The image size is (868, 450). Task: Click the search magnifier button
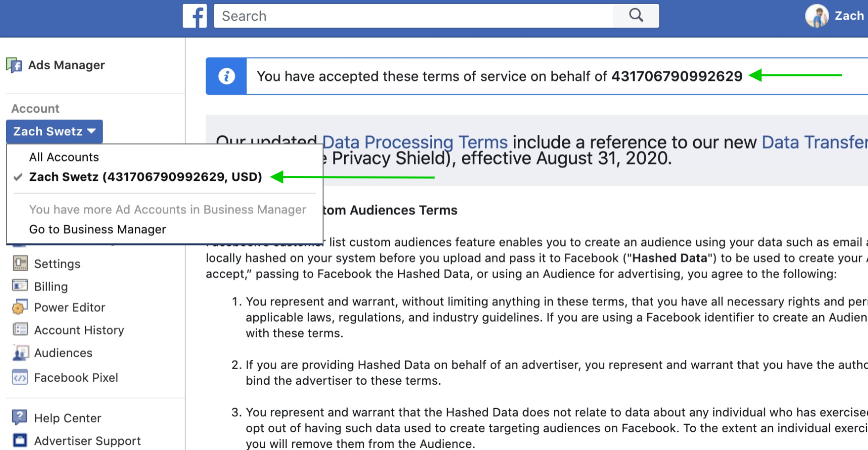tap(636, 16)
